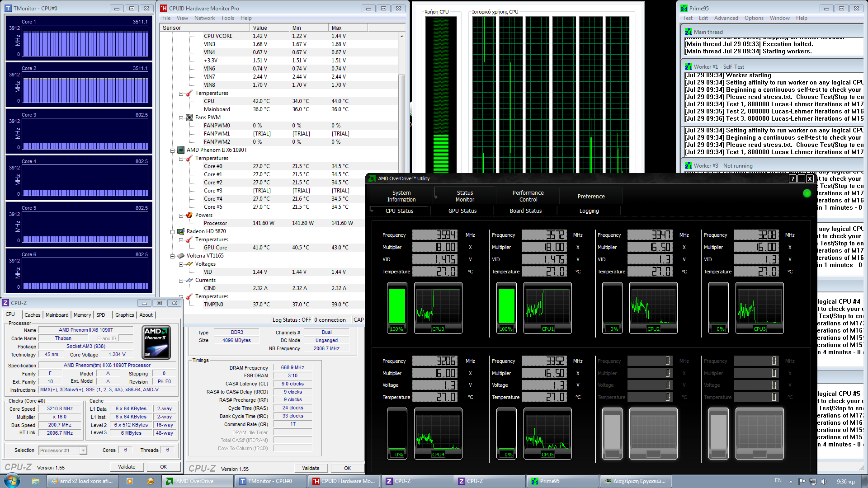Click the Sensor column header
The width and height of the screenshot is (868, 488).
[205, 28]
